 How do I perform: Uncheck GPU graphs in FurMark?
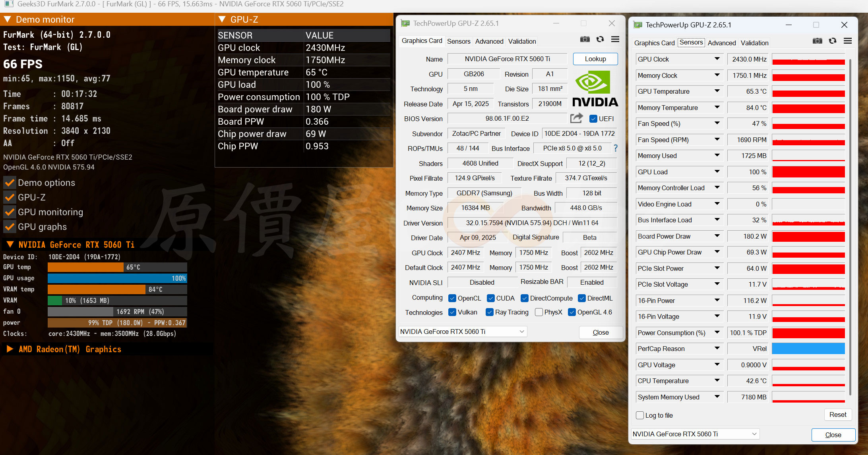pos(10,227)
